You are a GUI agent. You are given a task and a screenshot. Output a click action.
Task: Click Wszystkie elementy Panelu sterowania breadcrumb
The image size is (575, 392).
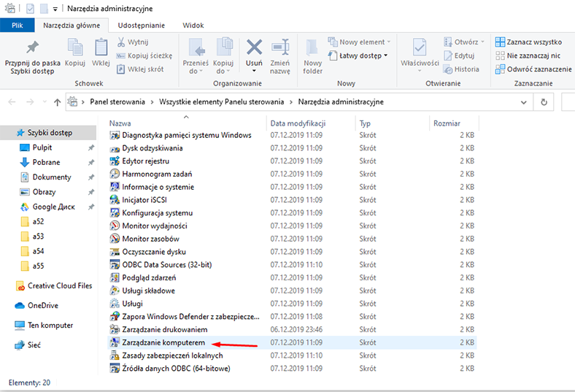pos(222,101)
